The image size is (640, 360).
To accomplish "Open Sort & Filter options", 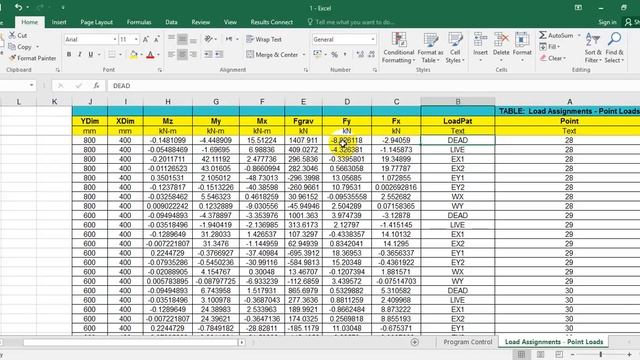I will pyautogui.click(x=593, y=48).
